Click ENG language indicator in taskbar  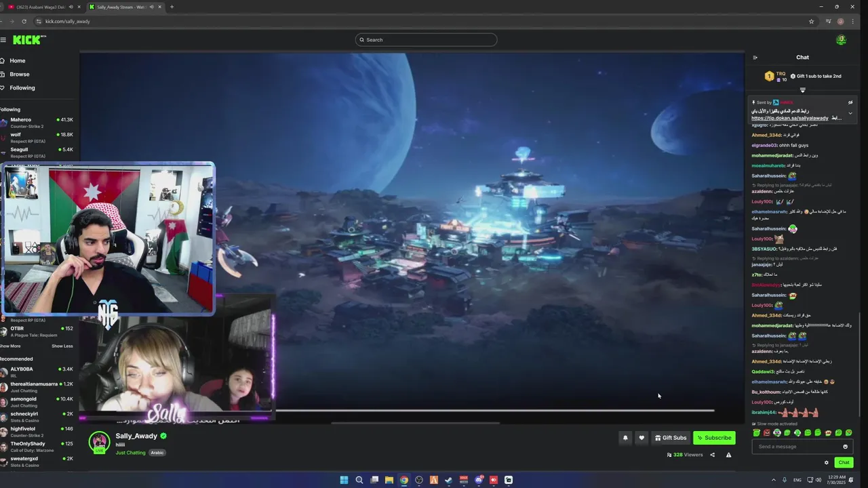point(797,480)
